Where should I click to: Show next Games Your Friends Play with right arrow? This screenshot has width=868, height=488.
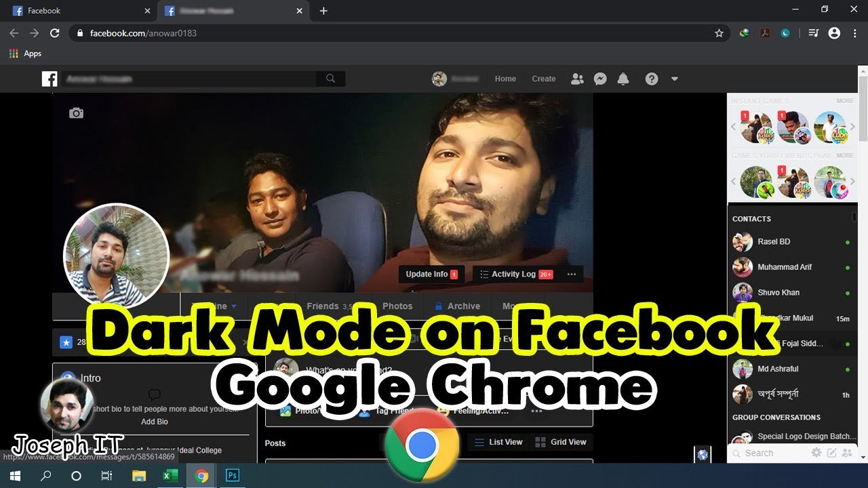(x=853, y=182)
